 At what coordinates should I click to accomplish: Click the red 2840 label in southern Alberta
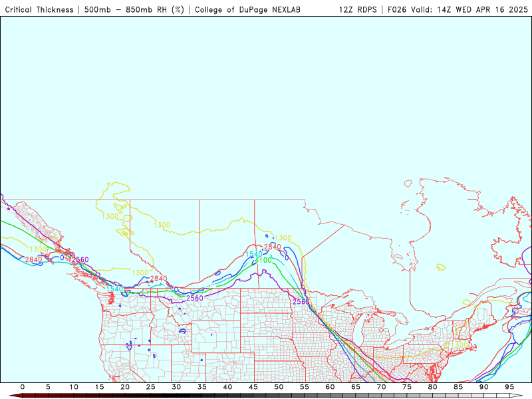(158, 279)
